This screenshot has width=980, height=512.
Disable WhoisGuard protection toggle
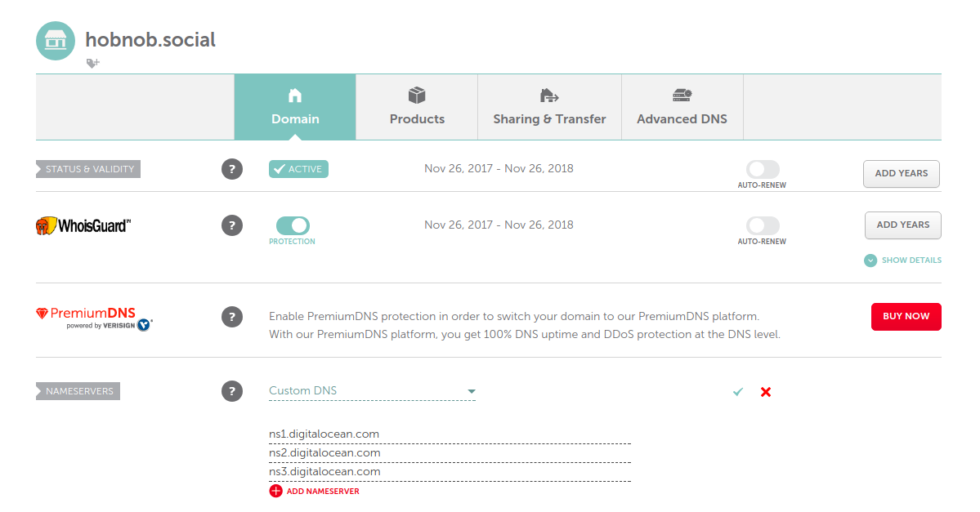pos(293,225)
